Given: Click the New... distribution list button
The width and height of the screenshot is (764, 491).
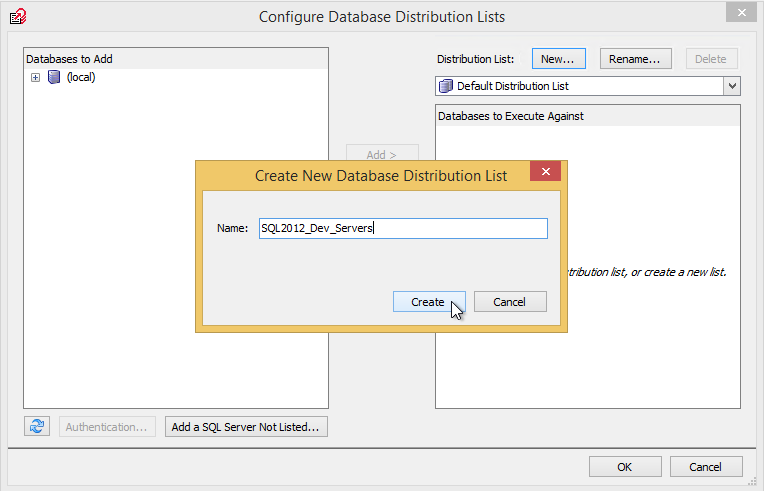Looking at the screenshot, I should (x=557, y=59).
